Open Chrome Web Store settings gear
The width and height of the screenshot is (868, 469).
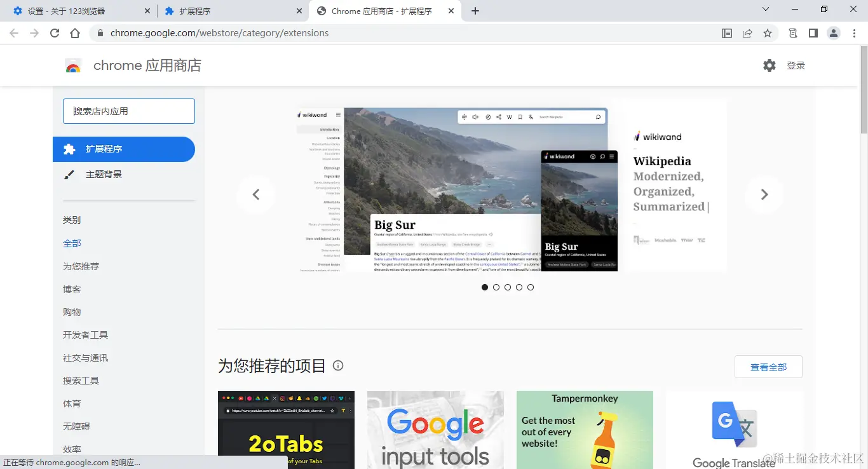(770, 65)
